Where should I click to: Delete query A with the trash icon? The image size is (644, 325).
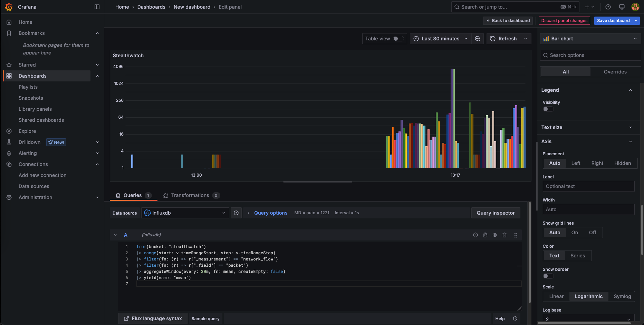pos(504,235)
